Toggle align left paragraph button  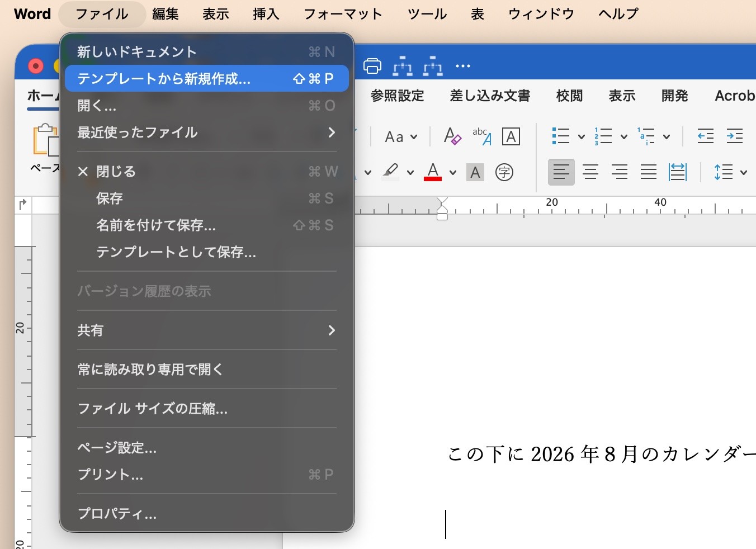pyautogui.click(x=561, y=172)
